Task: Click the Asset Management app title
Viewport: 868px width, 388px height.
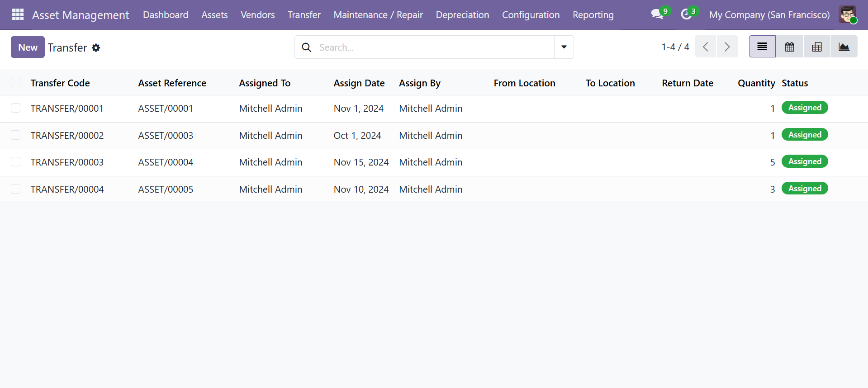Action: [81, 15]
